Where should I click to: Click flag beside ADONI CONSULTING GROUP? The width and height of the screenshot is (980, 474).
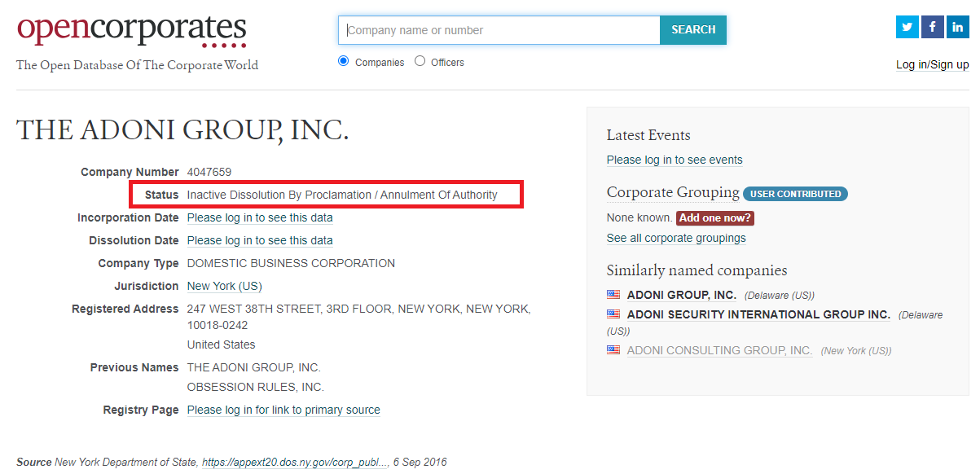613,350
